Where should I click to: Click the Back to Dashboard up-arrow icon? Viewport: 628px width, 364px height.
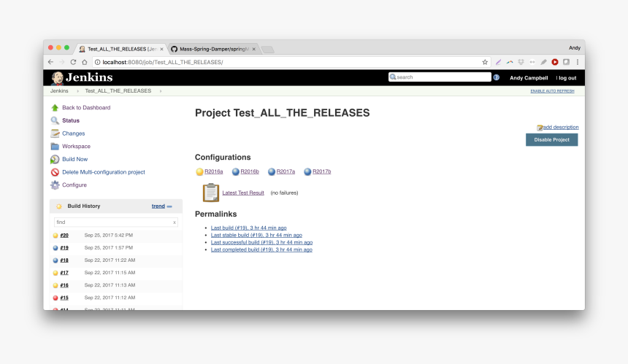[x=55, y=108]
